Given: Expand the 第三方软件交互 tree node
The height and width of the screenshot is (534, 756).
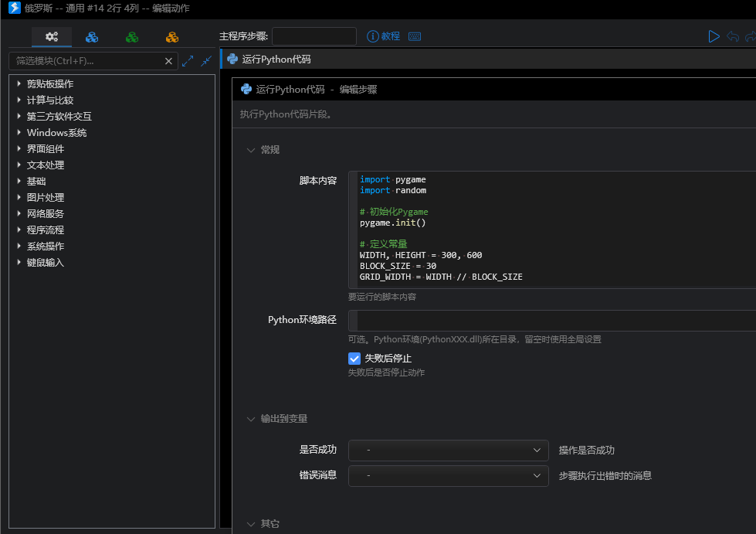Looking at the screenshot, I should (x=19, y=116).
